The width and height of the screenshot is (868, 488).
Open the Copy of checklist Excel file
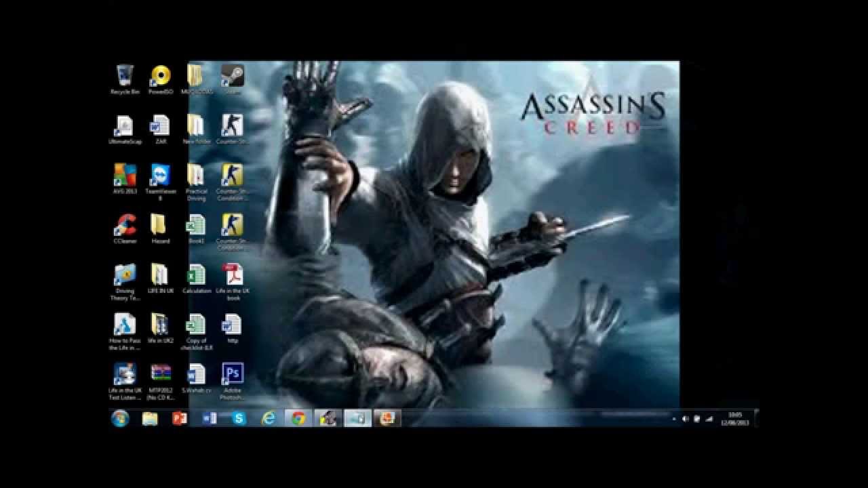tap(197, 332)
